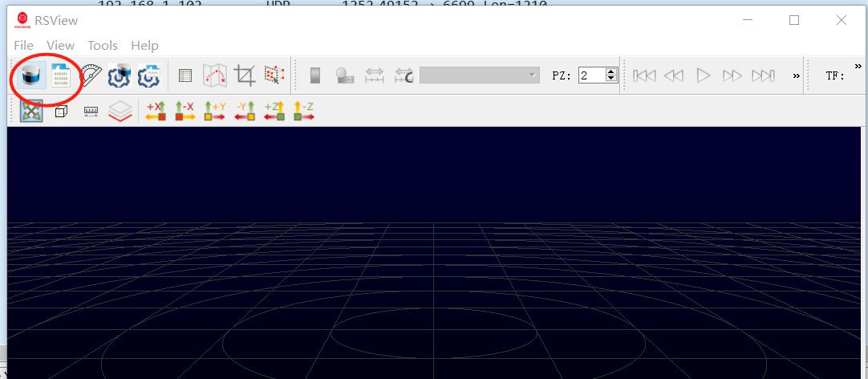Increase the PZ spinner value
The height and width of the screenshot is (379, 868).
611,71
